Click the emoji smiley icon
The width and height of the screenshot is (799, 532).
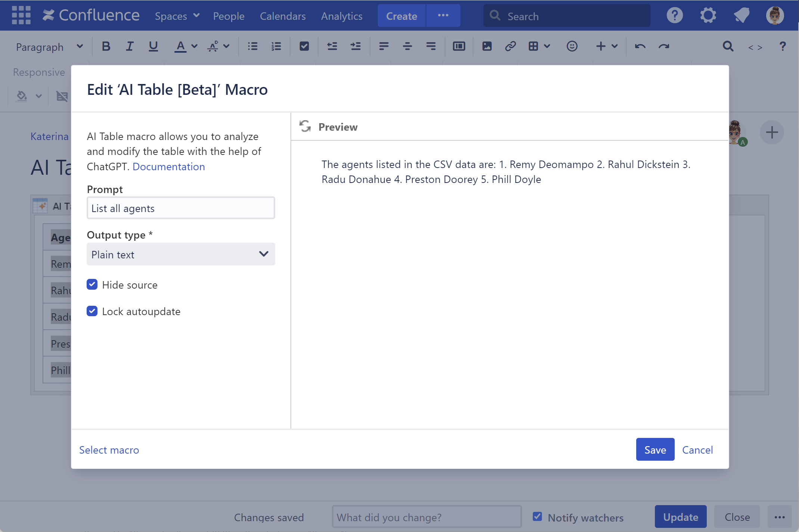572,47
